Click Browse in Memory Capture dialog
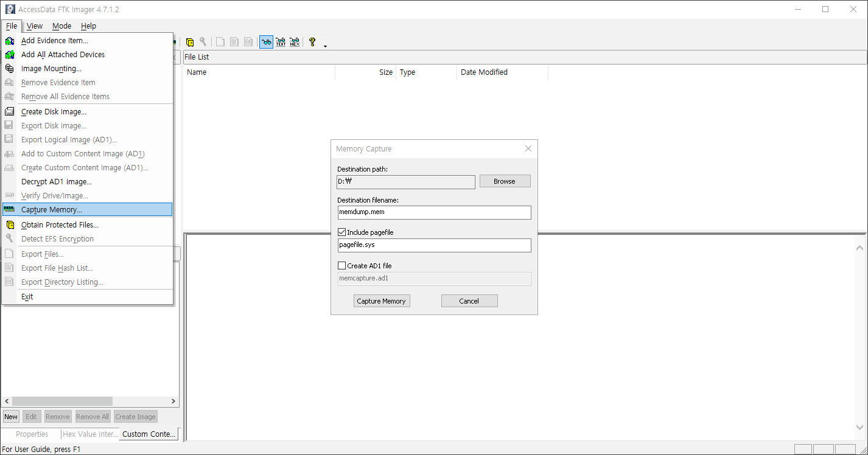The height and width of the screenshot is (455, 868). [x=505, y=181]
